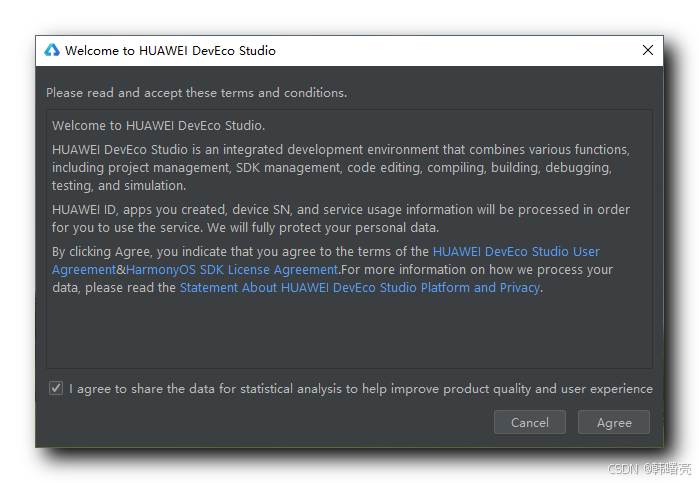The image size is (699, 483).
Task: Click the DevEco Studio logo in title bar
Action: 52,50
